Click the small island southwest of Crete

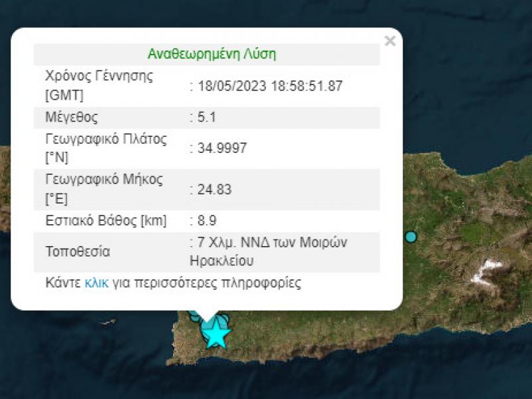pyautogui.click(x=110, y=323)
